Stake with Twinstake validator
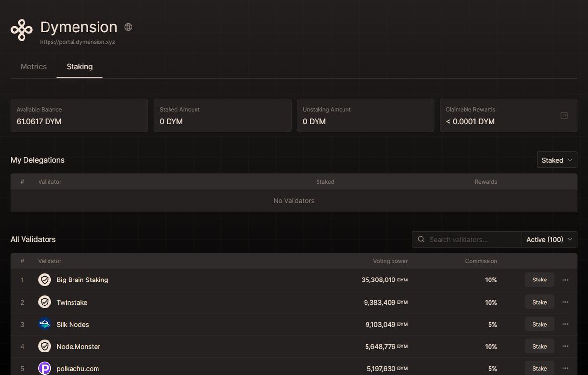The height and width of the screenshot is (375, 588). [x=539, y=302]
